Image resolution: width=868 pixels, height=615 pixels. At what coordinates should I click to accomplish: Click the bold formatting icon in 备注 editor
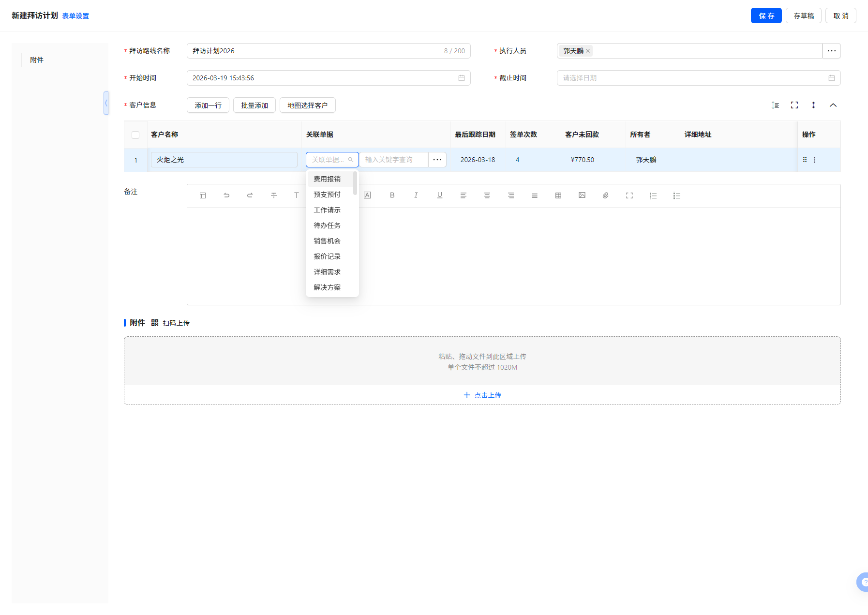point(392,195)
